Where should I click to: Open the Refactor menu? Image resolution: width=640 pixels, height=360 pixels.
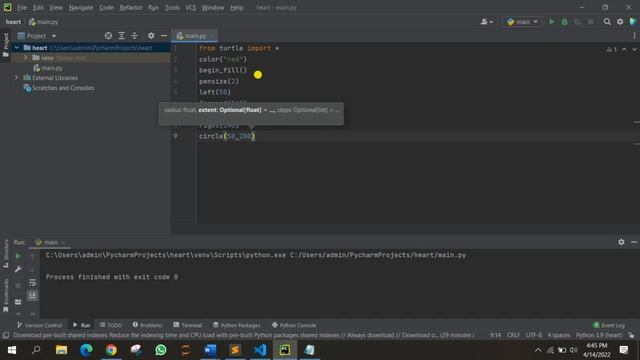[x=131, y=7]
